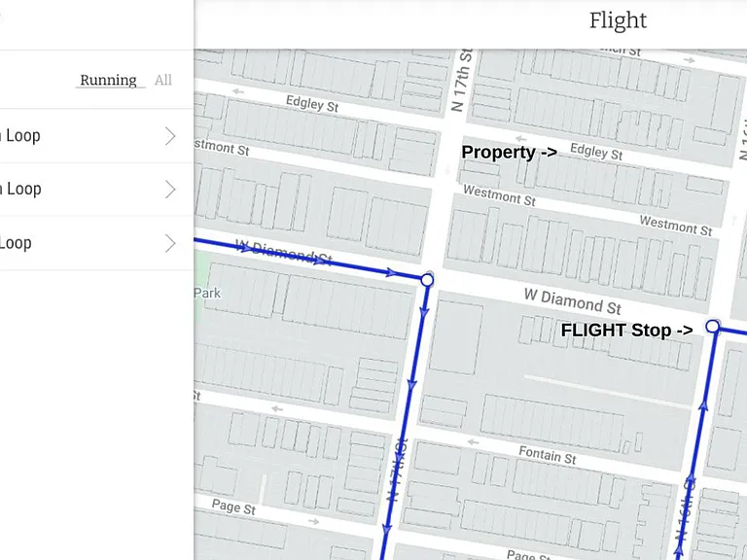The width and height of the screenshot is (747, 560).
Task: Open the third Loop route entry
Action: [x=96, y=243]
